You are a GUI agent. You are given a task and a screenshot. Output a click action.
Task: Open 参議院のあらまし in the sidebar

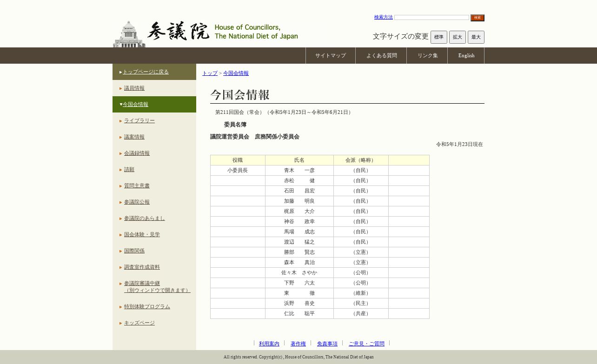145,218
